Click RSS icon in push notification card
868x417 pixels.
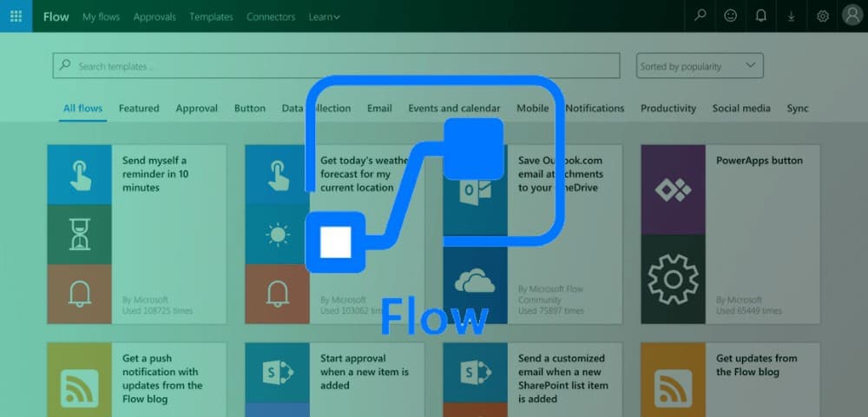click(x=80, y=387)
